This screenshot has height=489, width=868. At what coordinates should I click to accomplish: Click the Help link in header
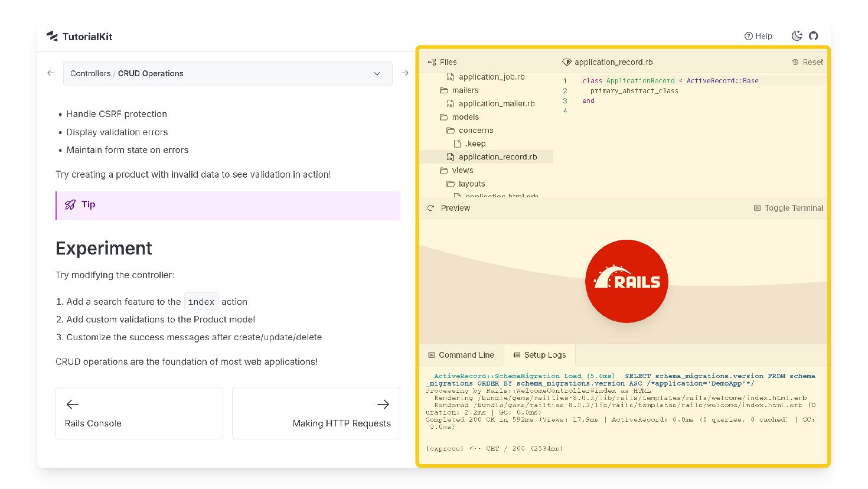pos(758,36)
